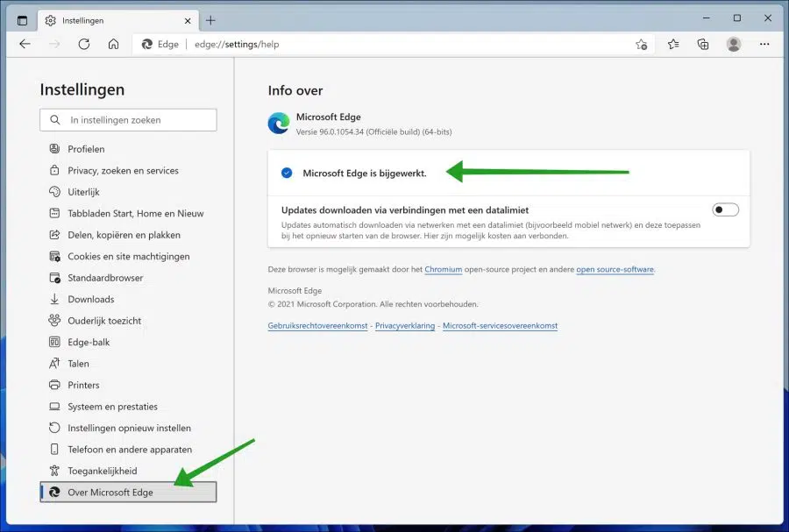The image size is (789, 532).
Task: Toggle updates via metered connections switch
Action: 725,209
